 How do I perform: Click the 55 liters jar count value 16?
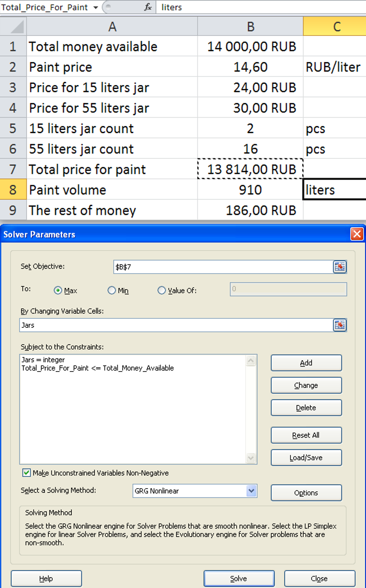[x=250, y=149]
